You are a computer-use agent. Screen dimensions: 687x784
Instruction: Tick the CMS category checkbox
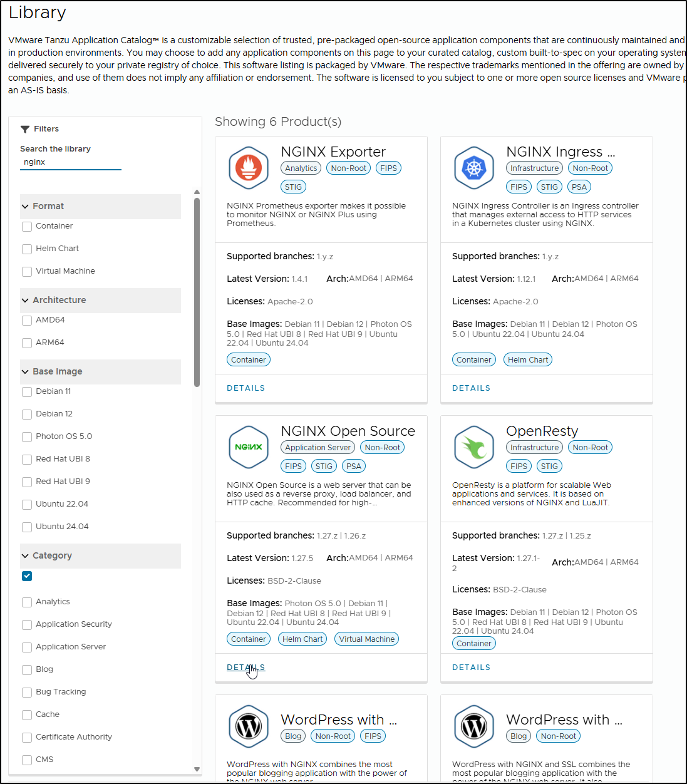tap(27, 760)
